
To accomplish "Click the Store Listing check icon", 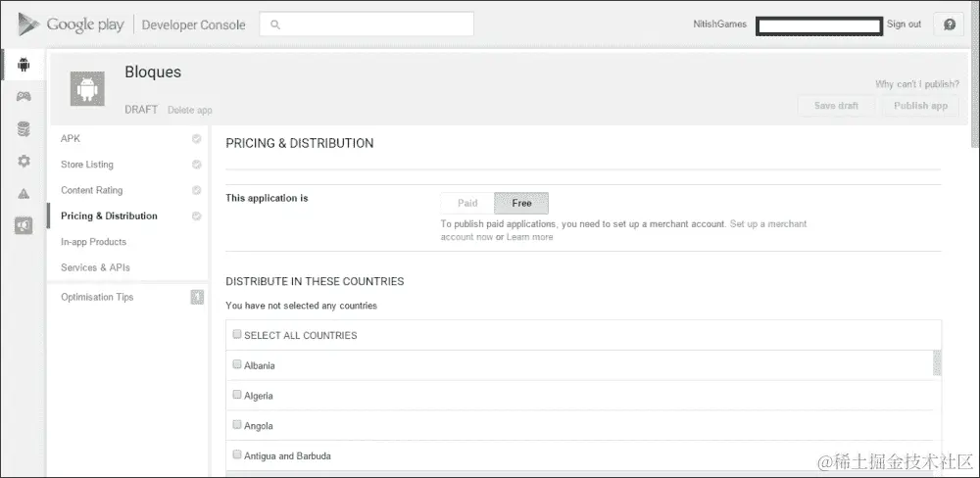I will (196, 165).
